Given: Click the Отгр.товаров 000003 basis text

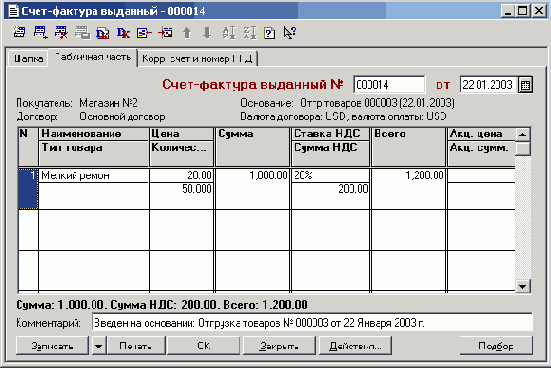Looking at the screenshot, I should pyautogui.click(x=377, y=103).
